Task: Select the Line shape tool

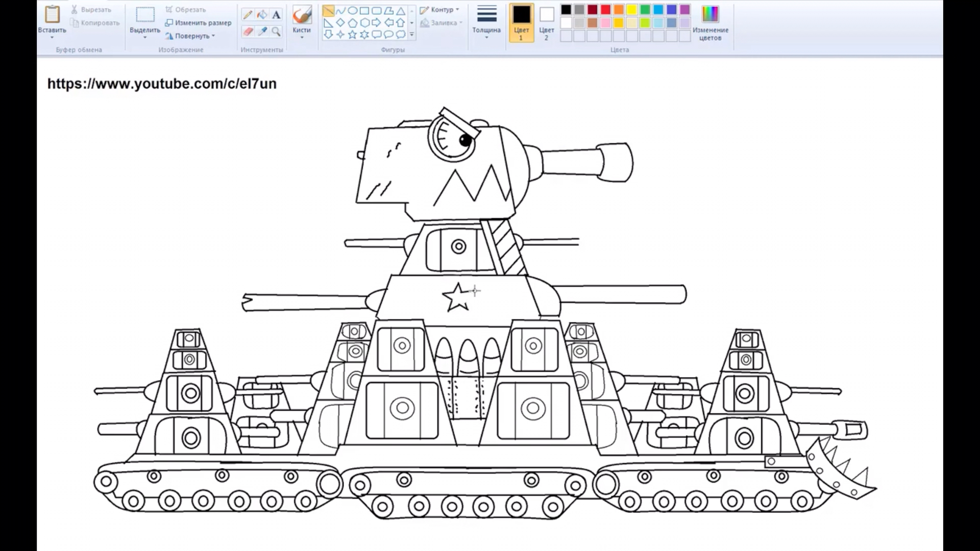Action: [329, 10]
